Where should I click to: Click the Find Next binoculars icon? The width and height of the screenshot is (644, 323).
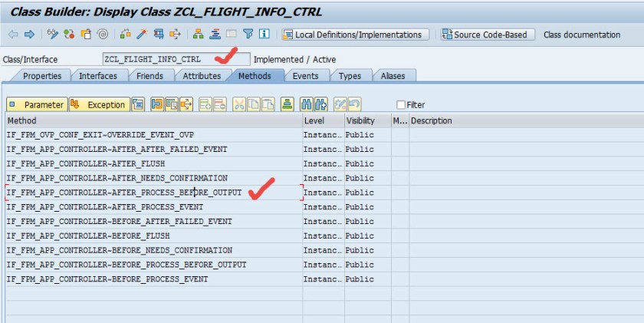click(321, 105)
